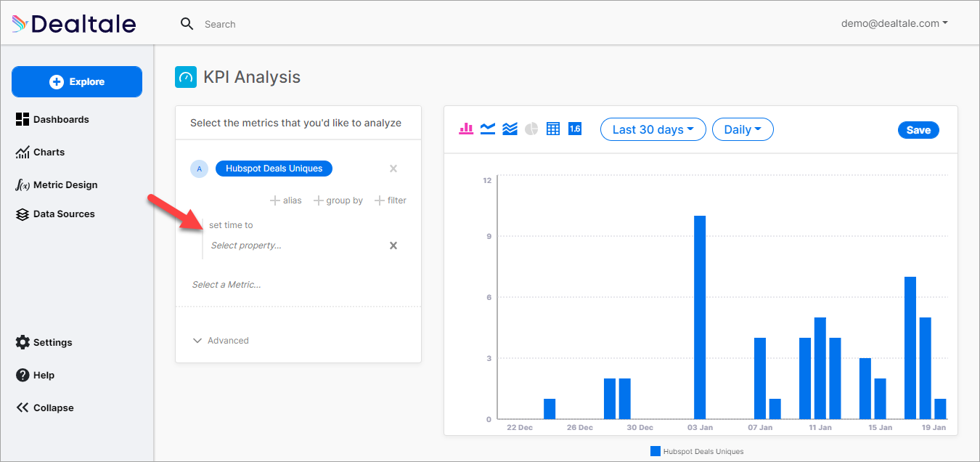Click the metric A badge
This screenshot has width=980, height=462.
point(199,169)
